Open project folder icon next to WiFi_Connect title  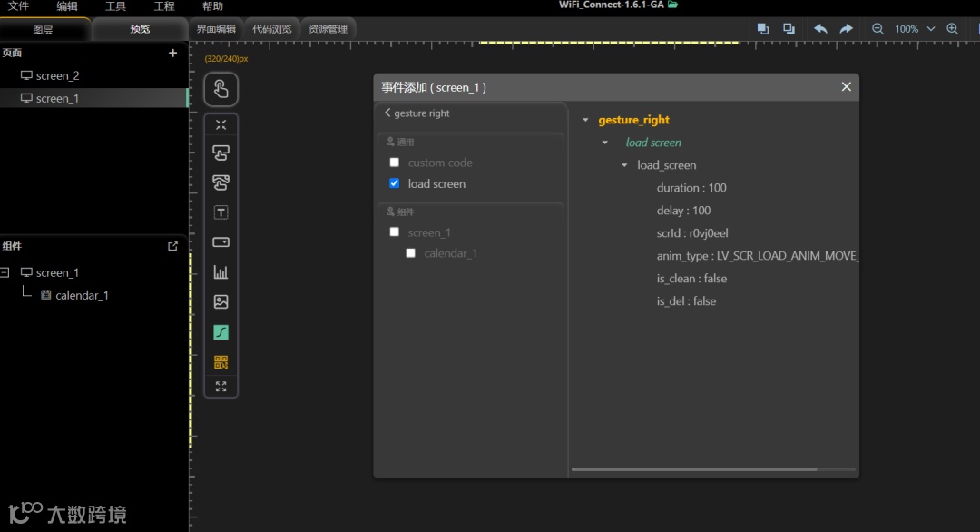tap(672, 5)
